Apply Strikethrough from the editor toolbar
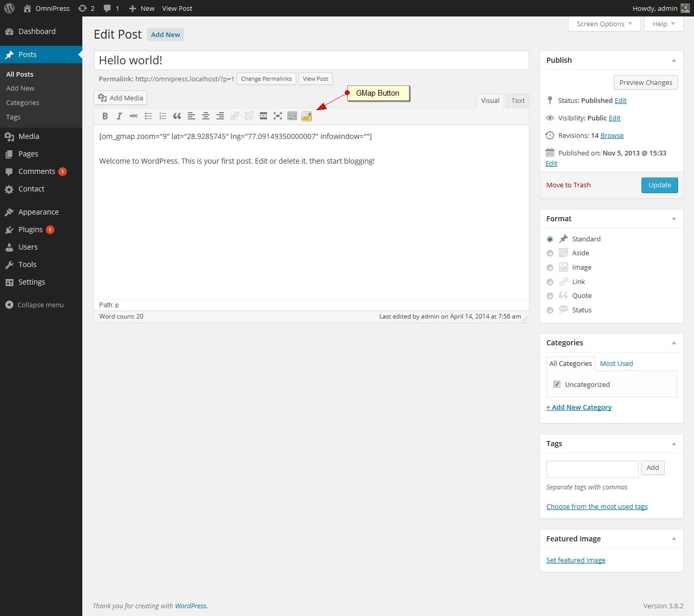 point(134,116)
